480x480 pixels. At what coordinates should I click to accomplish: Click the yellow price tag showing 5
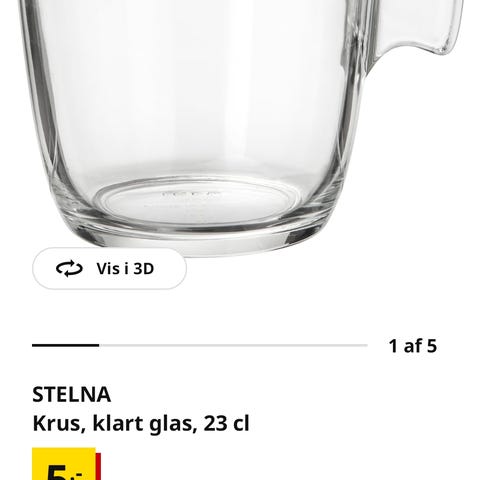point(64,464)
